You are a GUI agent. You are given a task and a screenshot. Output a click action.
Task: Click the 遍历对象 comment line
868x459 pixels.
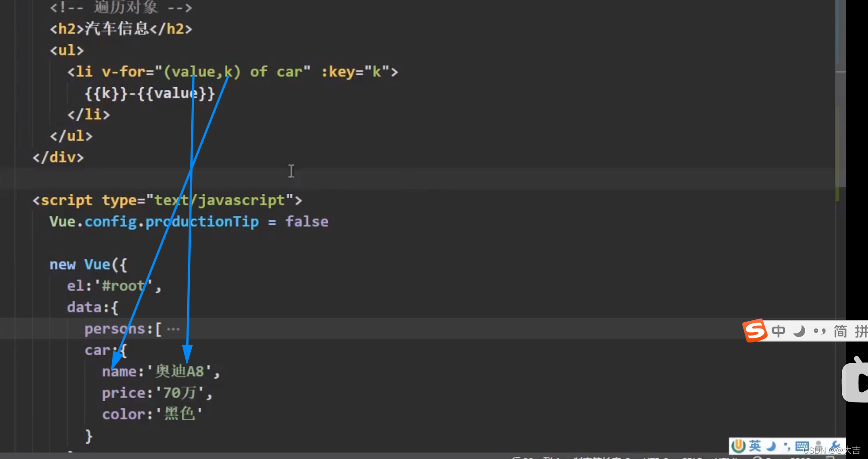(x=121, y=7)
